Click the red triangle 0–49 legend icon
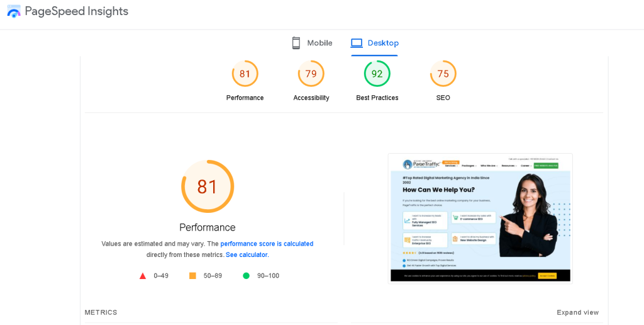 143,276
